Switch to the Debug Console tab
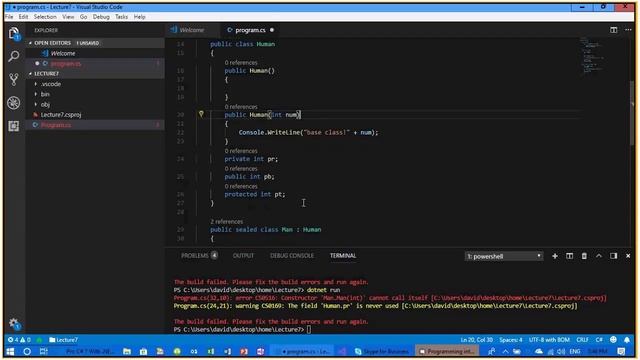 point(292,256)
